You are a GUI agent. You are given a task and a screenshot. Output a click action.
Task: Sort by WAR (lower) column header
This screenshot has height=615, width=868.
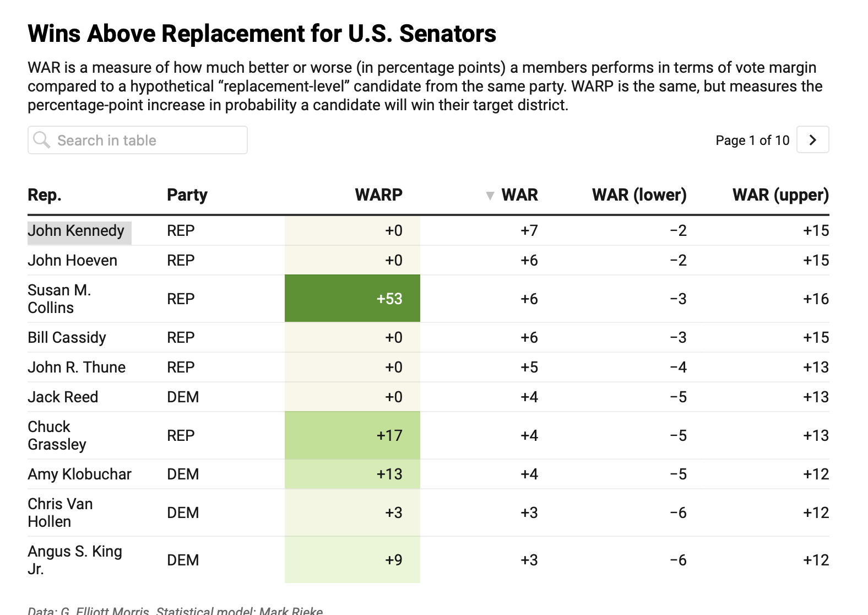click(639, 195)
